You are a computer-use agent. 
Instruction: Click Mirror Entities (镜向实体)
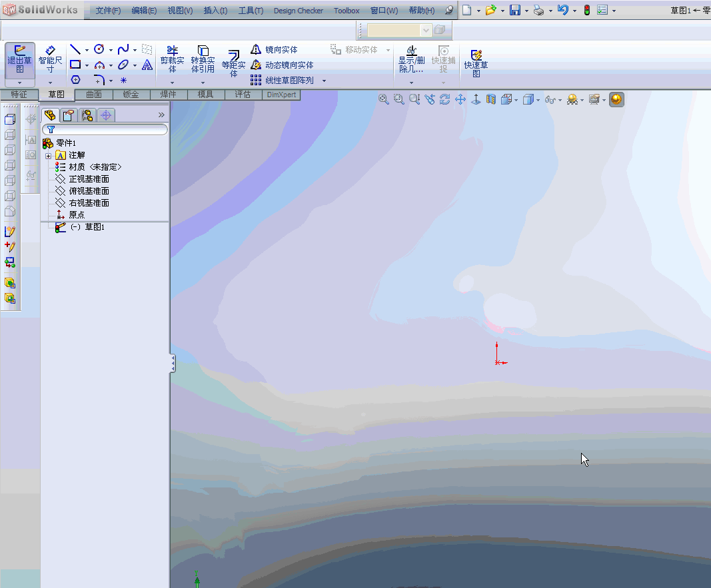pyautogui.click(x=275, y=49)
